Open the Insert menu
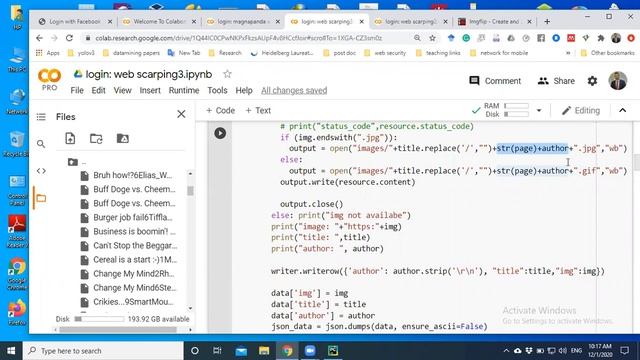The width and height of the screenshot is (640, 360). tap(150, 90)
